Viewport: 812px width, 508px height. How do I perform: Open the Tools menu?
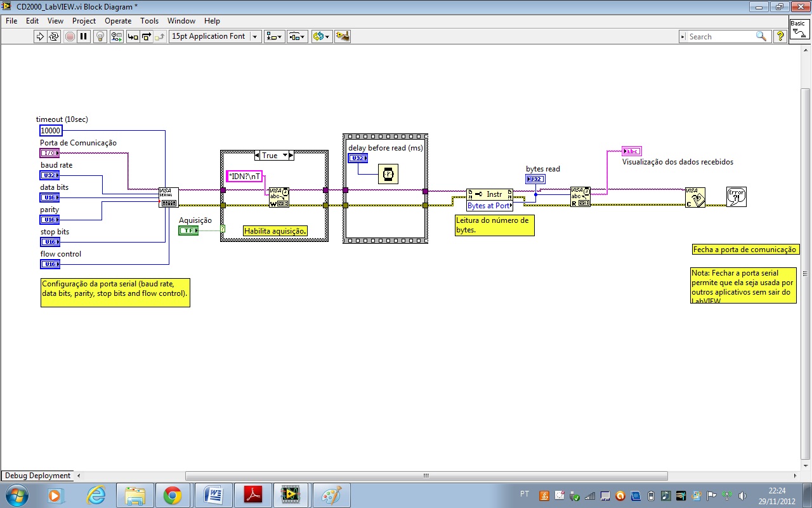click(x=149, y=21)
